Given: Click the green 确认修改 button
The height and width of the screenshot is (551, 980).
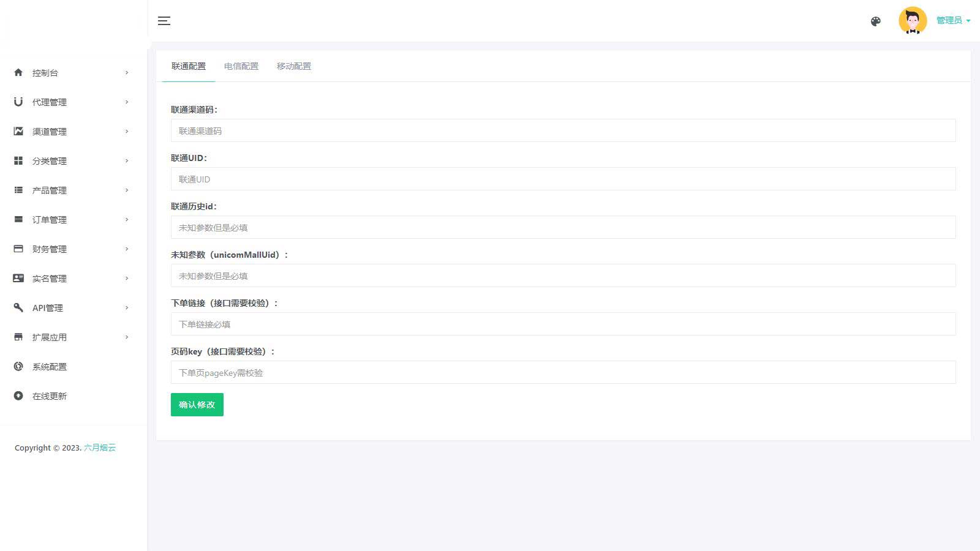Looking at the screenshot, I should click(197, 405).
